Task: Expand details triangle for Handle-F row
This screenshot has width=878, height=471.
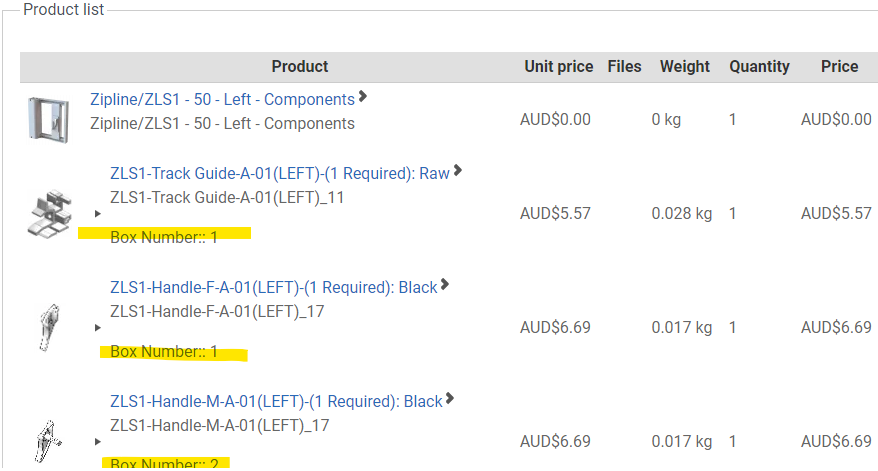Action: tap(98, 328)
